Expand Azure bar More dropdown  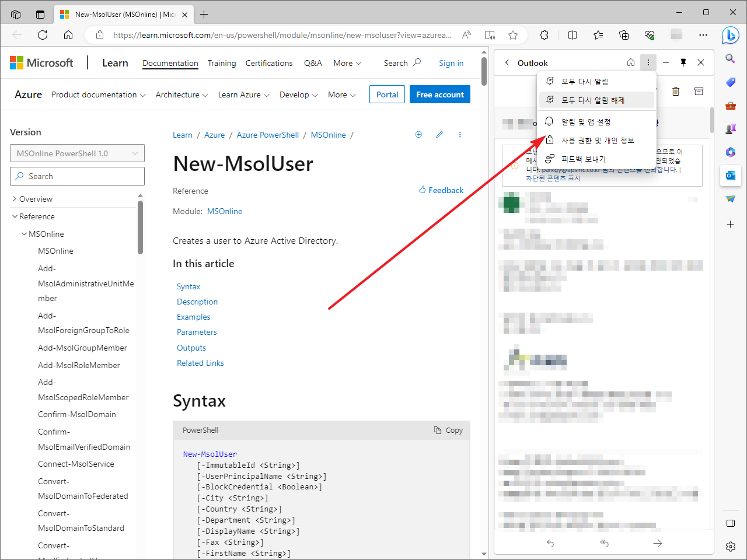pyautogui.click(x=342, y=94)
